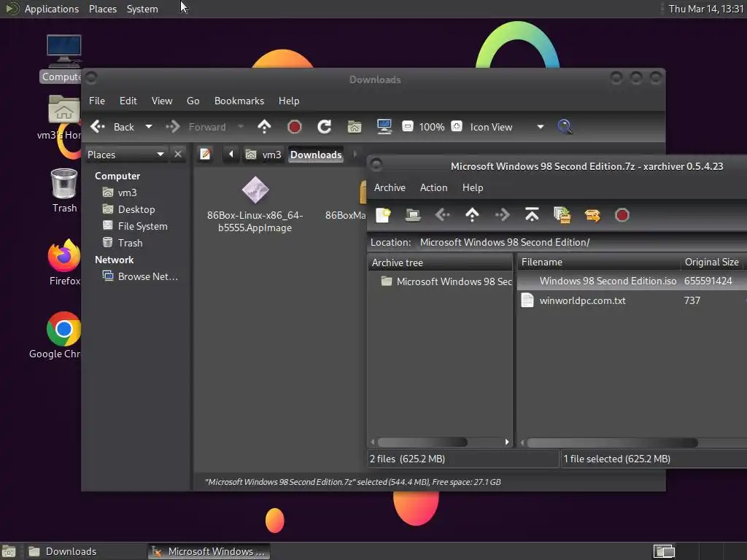This screenshot has width=747, height=560.
Task: Click Archive tree column header
Action: click(x=440, y=262)
